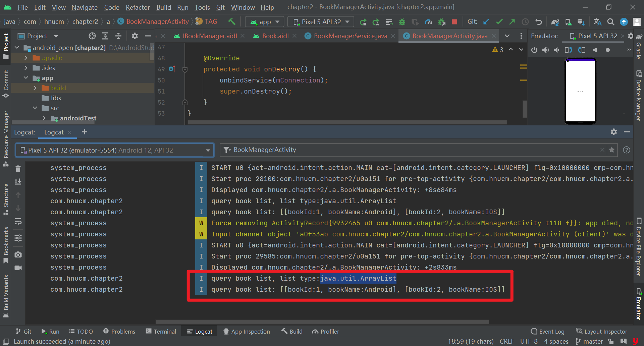Open App Inspection tool window
The width and height of the screenshot is (644, 346).
coord(247,331)
